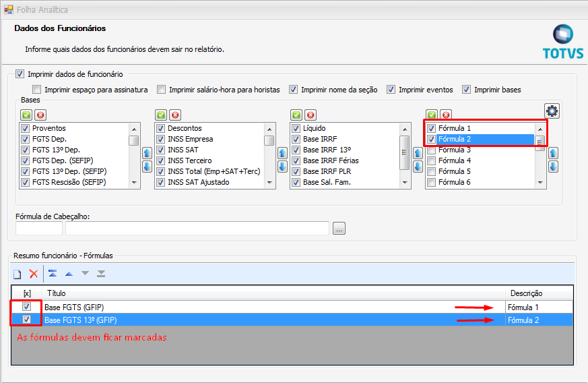Click scroll-up arrow of Líquido list
Screen dimensions: 588x383
pyautogui.click(x=405, y=129)
